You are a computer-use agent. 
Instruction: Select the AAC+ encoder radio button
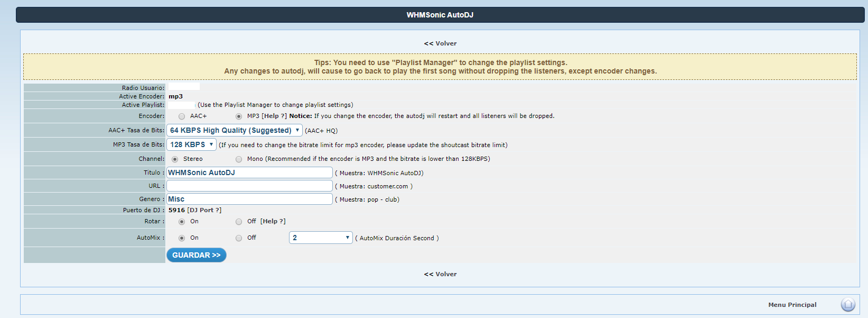pos(182,116)
